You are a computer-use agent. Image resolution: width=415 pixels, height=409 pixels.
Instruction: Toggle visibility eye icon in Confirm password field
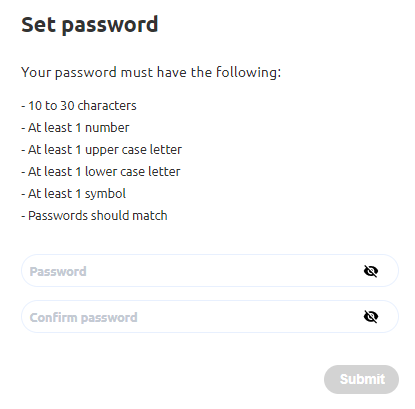coord(371,317)
